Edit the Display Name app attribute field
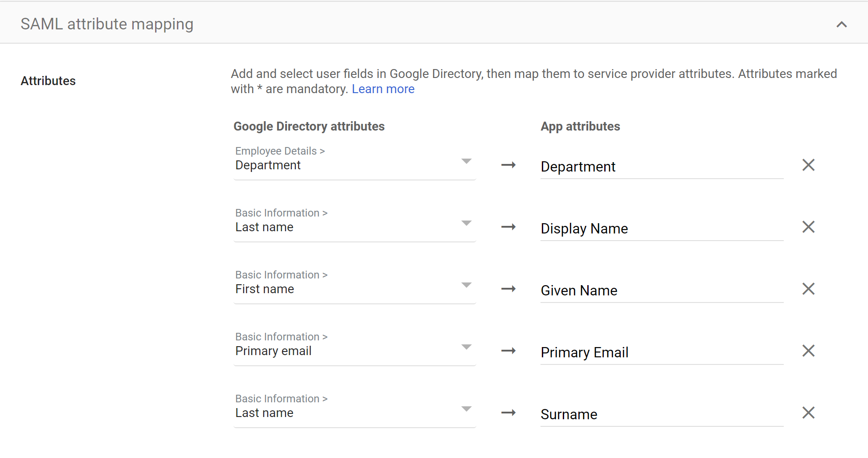The width and height of the screenshot is (868, 458). click(662, 229)
